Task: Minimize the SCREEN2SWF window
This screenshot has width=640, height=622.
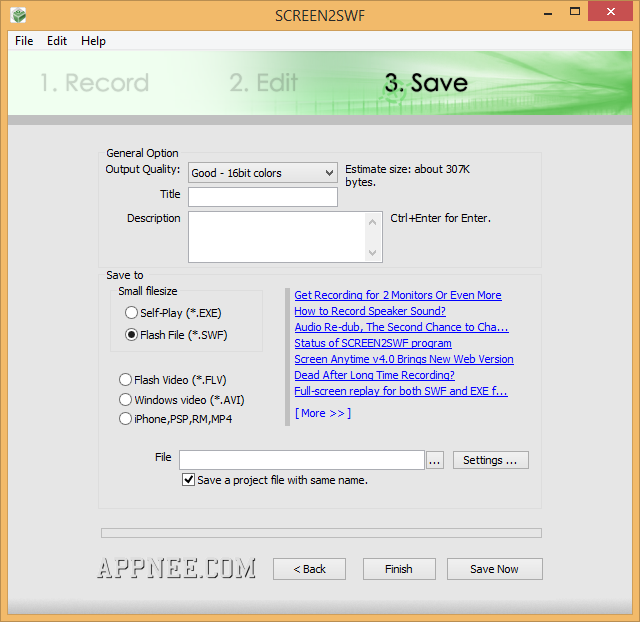Action: click(548, 12)
